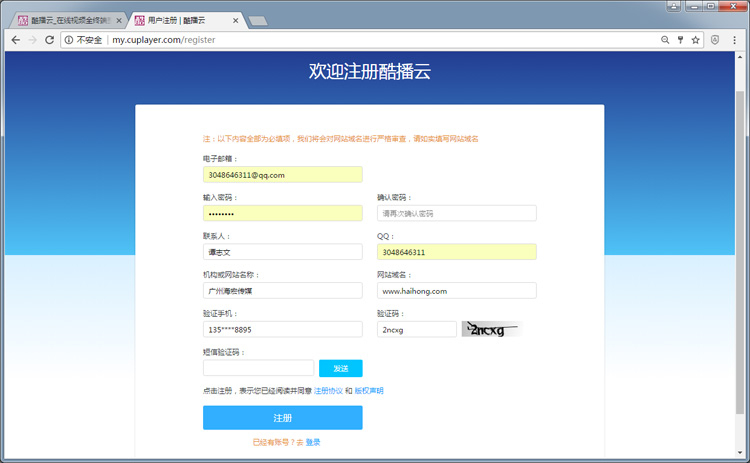Viewport: 750px width, 463px height.
Task: Go to the 登录 login link
Action: (x=313, y=442)
